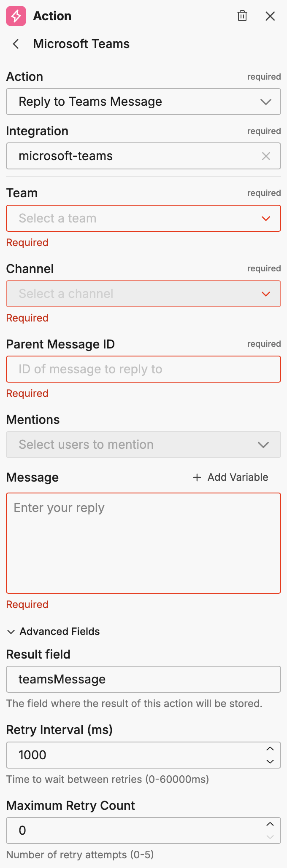Open the Select a team dropdown
This screenshot has height=868, width=287.
[127, 218]
